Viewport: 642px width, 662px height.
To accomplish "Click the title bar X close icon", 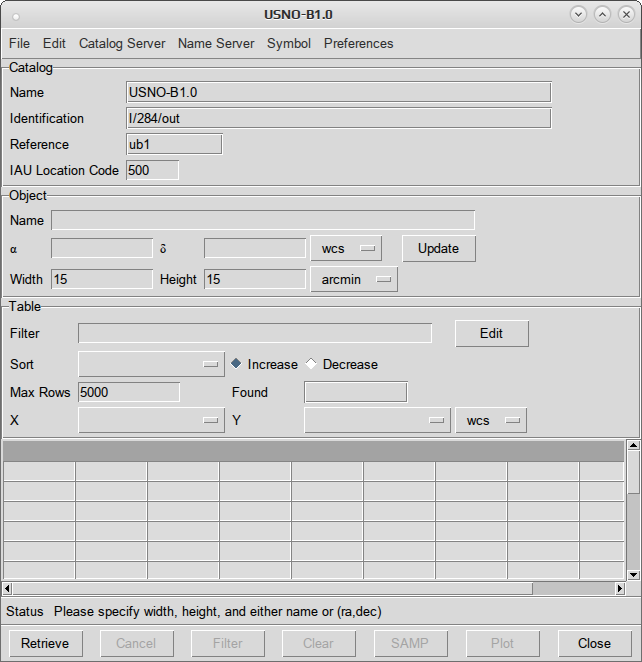I will pos(626,15).
